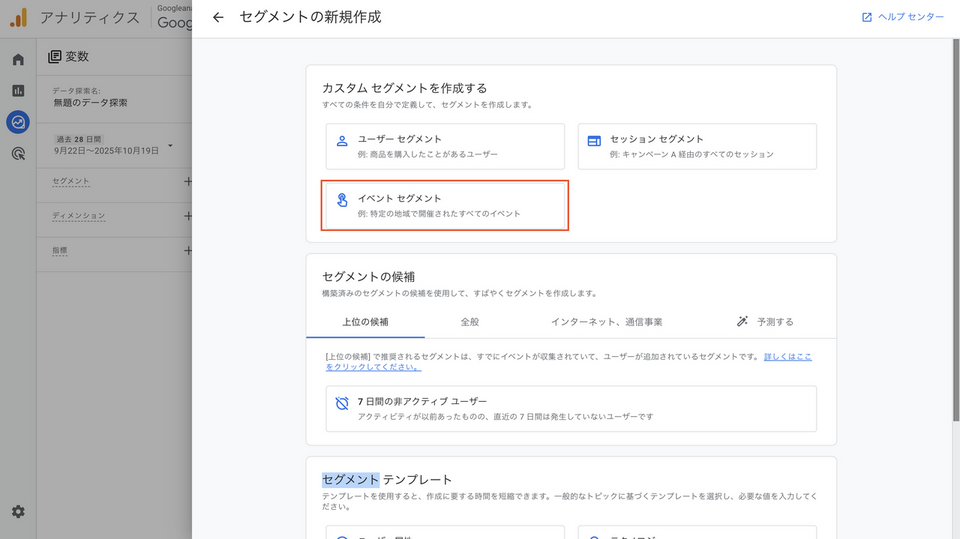This screenshot has width=960, height=539.
Task: Select 7 日間の非アクティブ ユーザー suggestion
Action: (571, 408)
